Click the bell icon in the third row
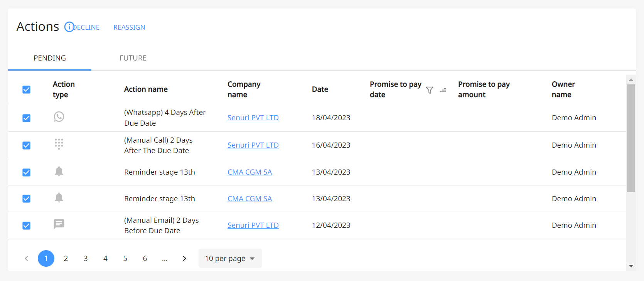Screen dimensions: 644x281 59,171
